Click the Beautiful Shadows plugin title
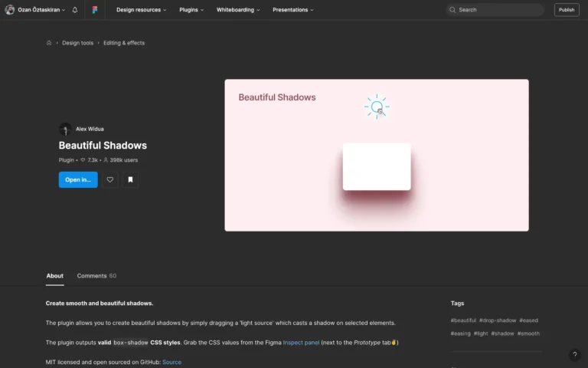The width and height of the screenshot is (588, 368). (103, 146)
